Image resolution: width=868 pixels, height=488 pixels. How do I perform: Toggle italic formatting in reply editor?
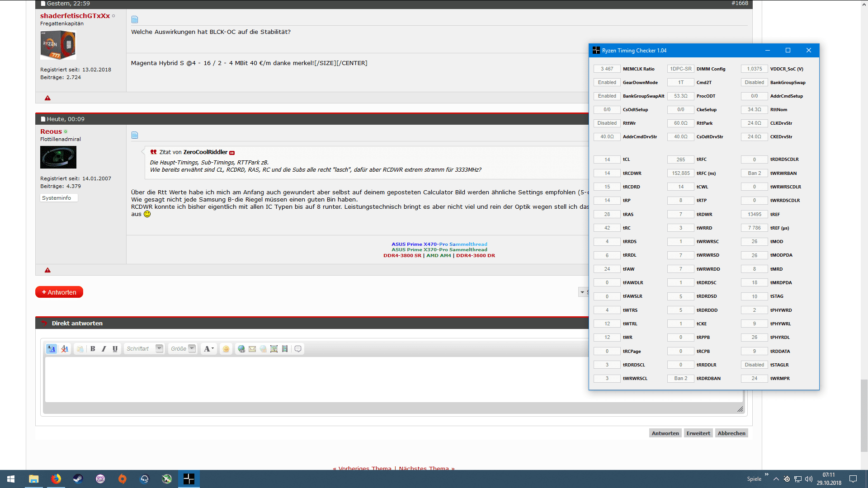[104, 349]
